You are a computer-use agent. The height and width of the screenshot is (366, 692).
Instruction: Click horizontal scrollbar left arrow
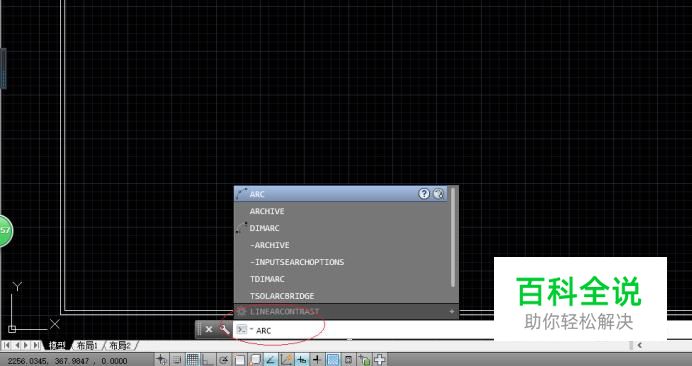[639, 345]
